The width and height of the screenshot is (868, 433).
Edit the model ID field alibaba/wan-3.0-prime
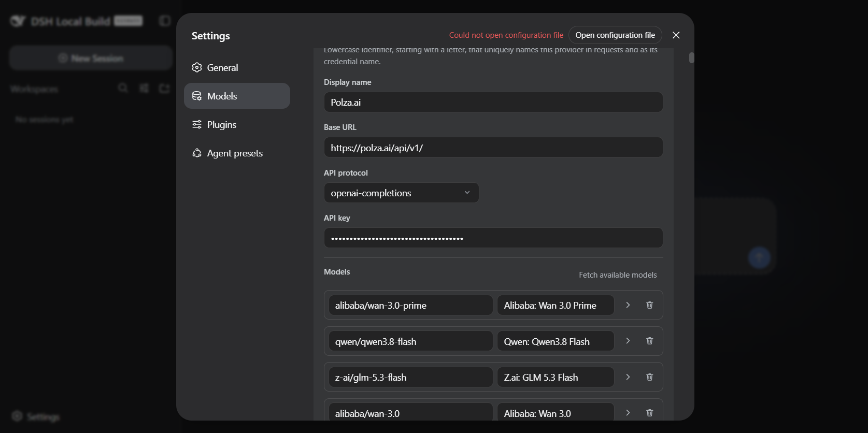410,305
